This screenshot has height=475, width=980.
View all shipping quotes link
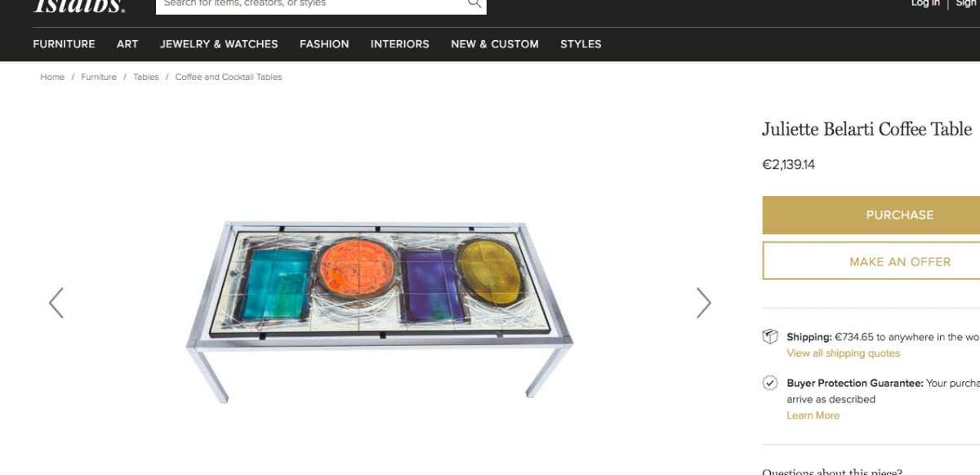pyautogui.click(x=844, y=353)
